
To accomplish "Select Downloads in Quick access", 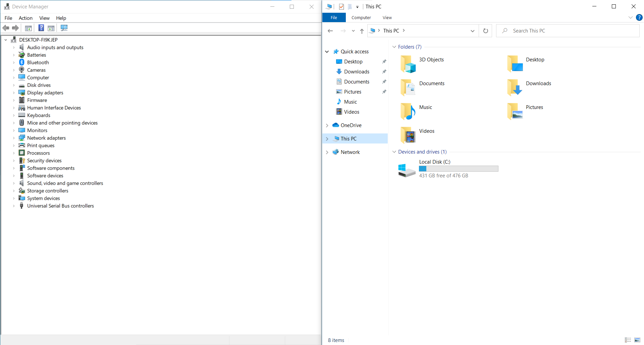I will [357, 72].
